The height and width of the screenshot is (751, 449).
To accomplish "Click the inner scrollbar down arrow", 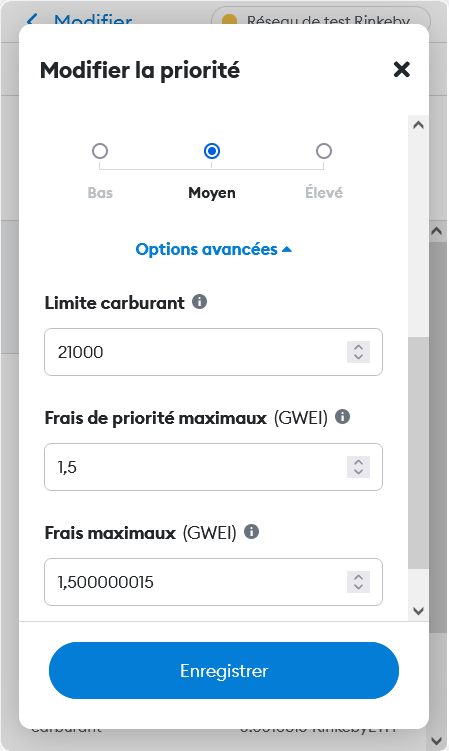I will tap(418, 611).
